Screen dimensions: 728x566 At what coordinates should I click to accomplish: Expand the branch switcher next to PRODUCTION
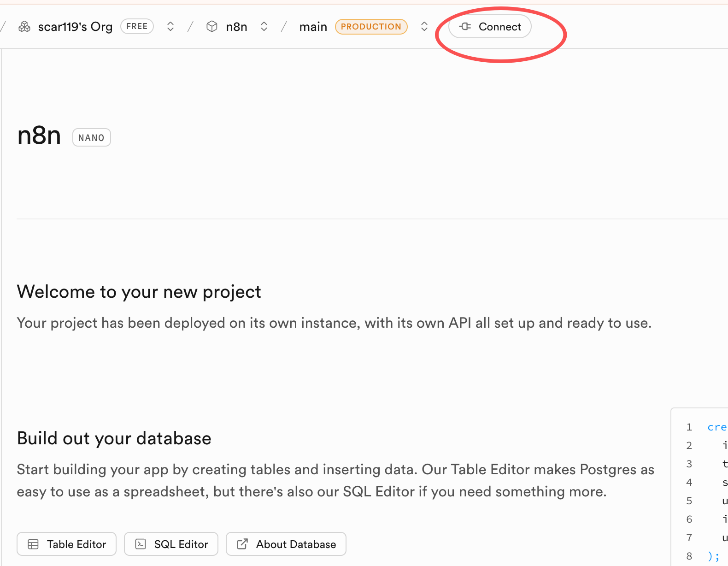tap(424, 26)
